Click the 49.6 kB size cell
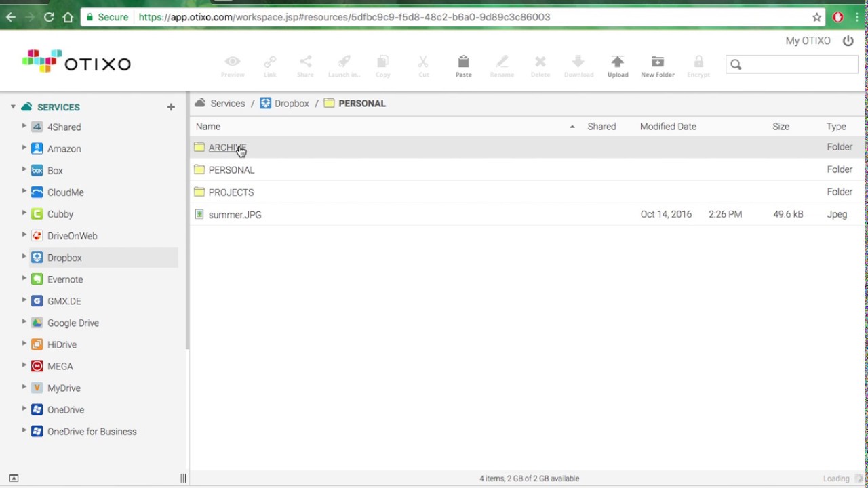868x488 pixels. (788, 214)
